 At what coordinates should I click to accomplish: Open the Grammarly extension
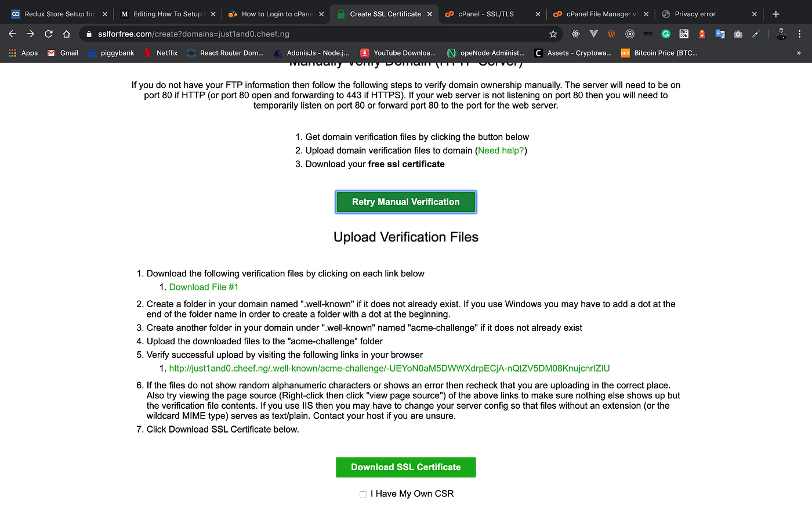coord(666,34)
